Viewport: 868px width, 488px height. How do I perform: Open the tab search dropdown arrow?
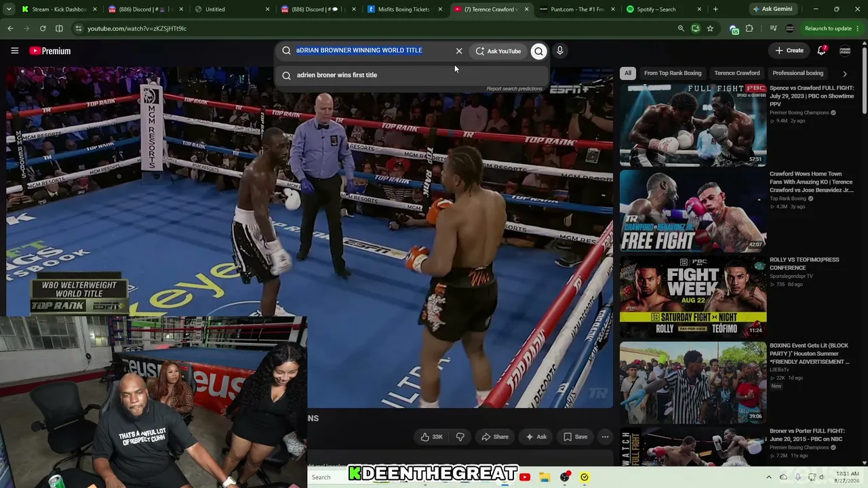(10, 9)
